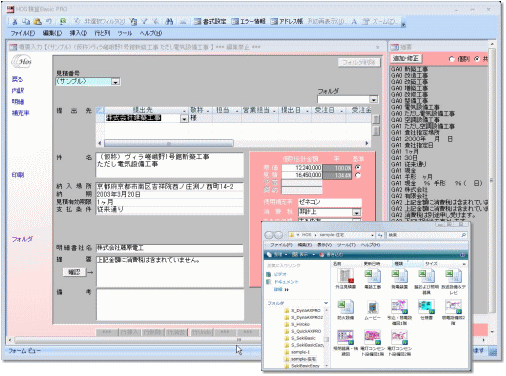
Task: Open 書式設定 from the toolbar
Action: [210, 22]
